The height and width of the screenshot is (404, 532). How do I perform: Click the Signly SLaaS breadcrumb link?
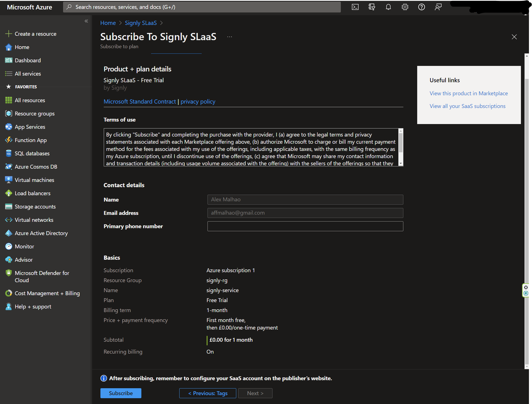point(141,23)
